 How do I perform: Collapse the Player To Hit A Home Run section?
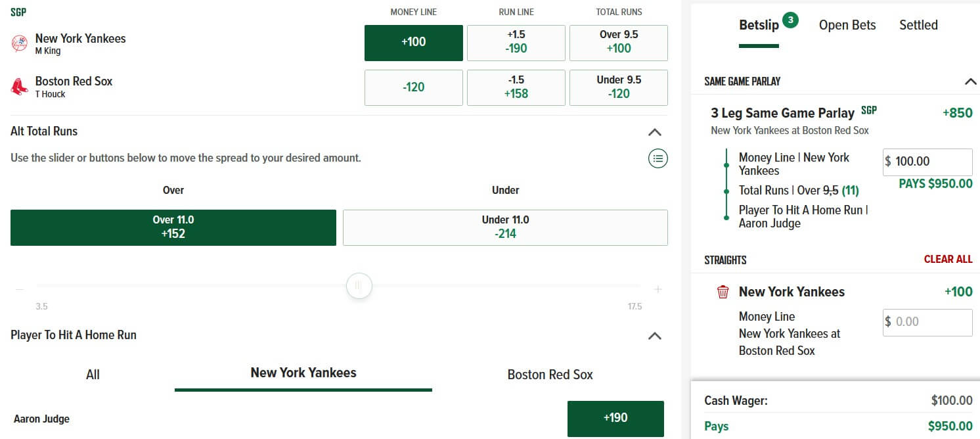click(654, 336)
